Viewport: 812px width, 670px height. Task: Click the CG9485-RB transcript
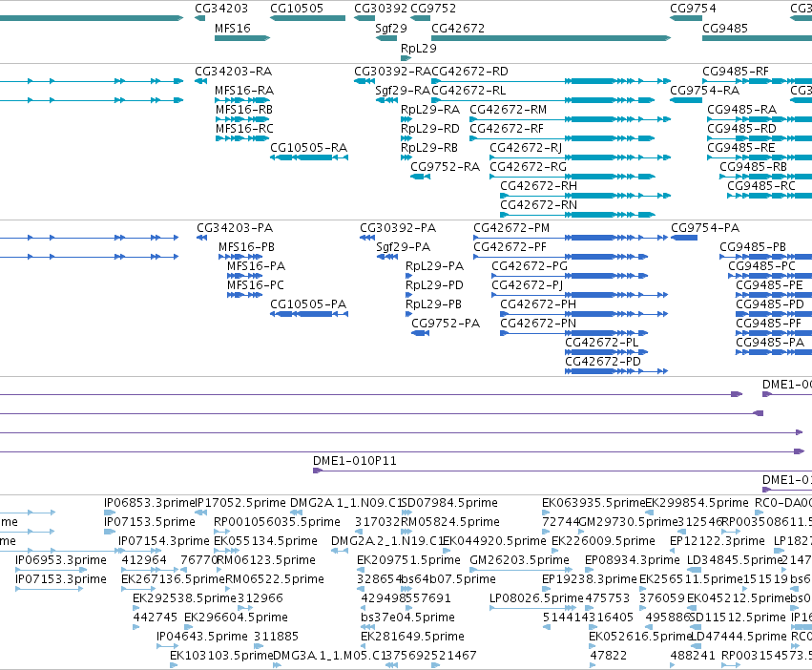754,167
